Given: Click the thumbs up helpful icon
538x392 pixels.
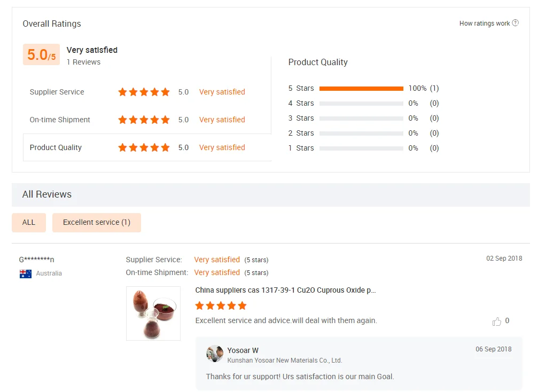Looking at the screenshot, I should 497,322.
